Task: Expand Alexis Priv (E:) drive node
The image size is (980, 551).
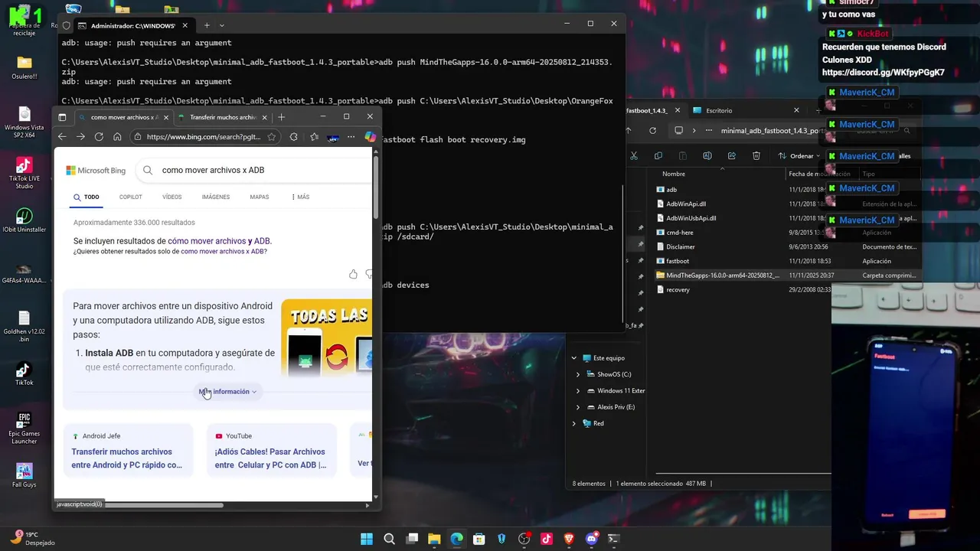Action: point(578,407)
